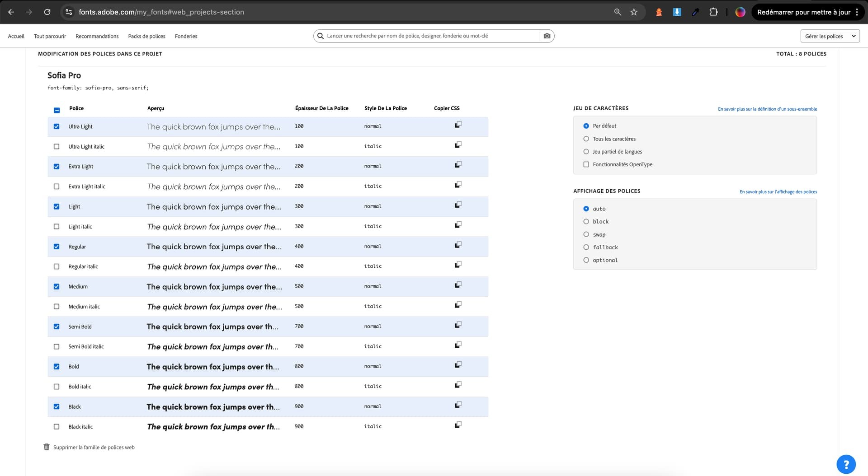Copy CSS for Regular font
868x476 pixels.
click(458, 245)
